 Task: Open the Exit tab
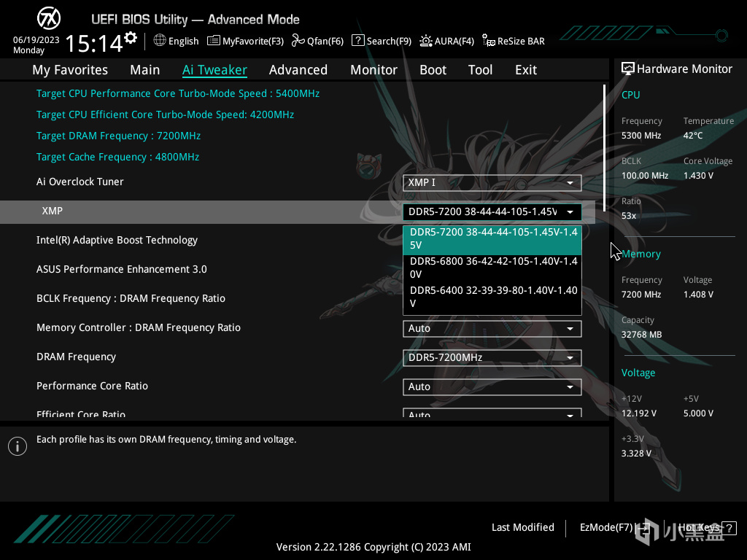pyautogui.click(x=526, y=70)
